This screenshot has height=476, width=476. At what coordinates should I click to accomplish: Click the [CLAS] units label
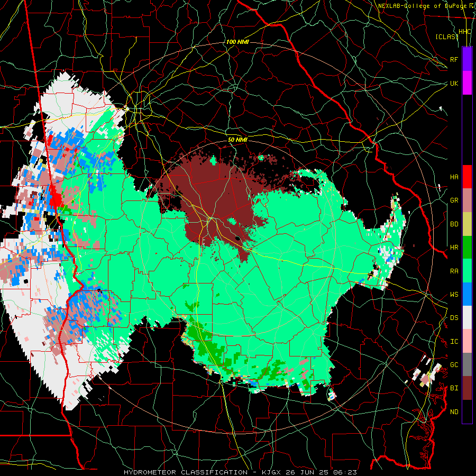click(x=446, y=36)
